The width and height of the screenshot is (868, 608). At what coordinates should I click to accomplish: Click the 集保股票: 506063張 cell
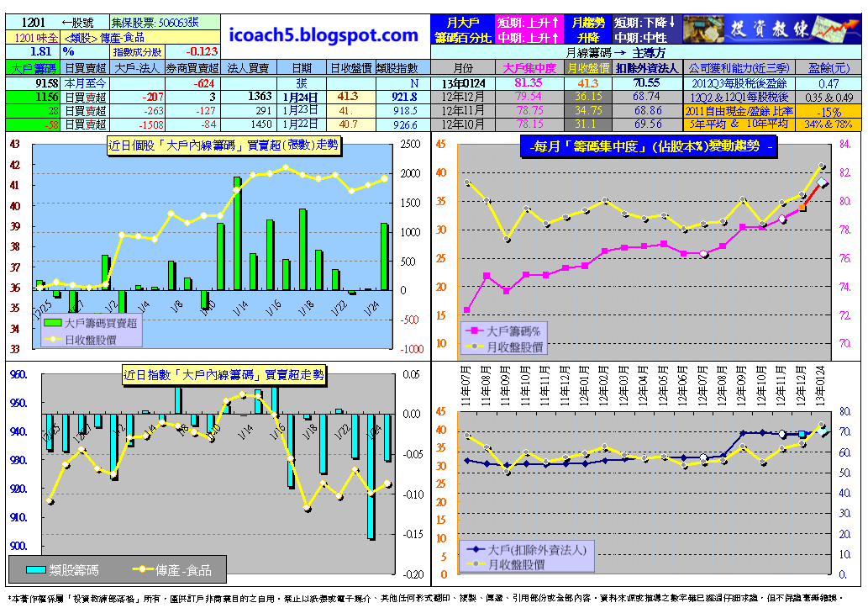tap(165, 22)
